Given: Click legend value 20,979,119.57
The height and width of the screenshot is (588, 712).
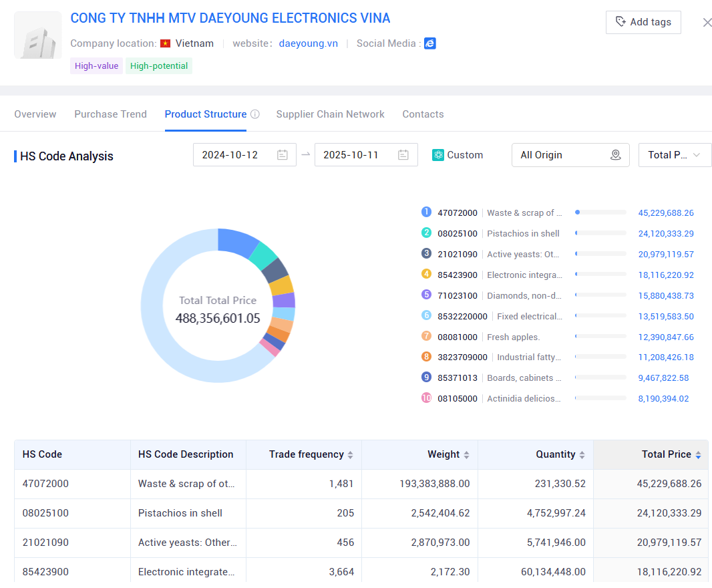Looking at the screenshot, I should click(x=666, y=255).
